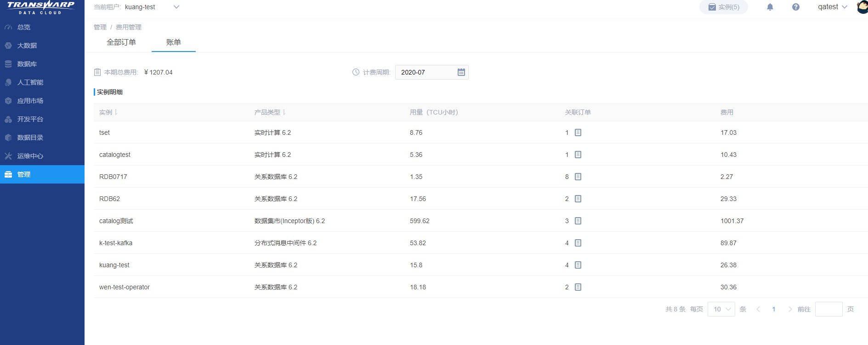Open 数据库 in the sidebar

click(x=42, y=64)
